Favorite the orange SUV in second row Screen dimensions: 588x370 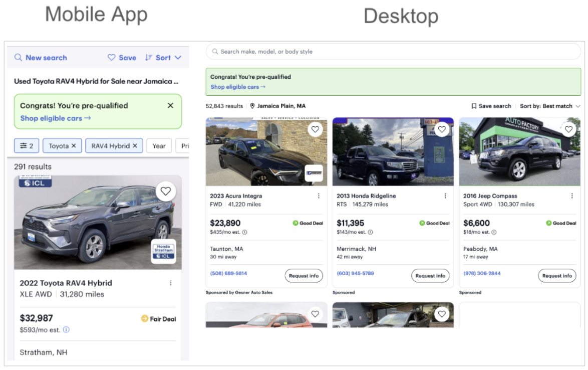(x=315, y=314)
